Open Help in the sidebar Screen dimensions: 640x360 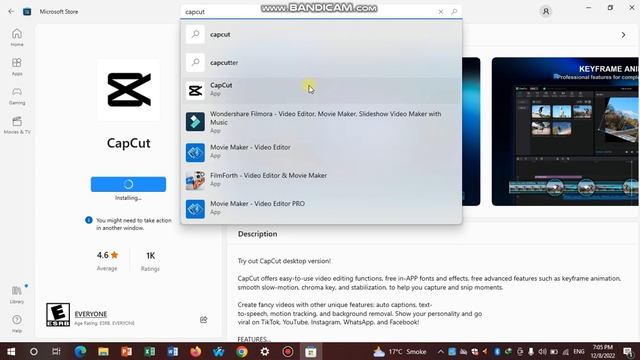click(x=17, y=324)
